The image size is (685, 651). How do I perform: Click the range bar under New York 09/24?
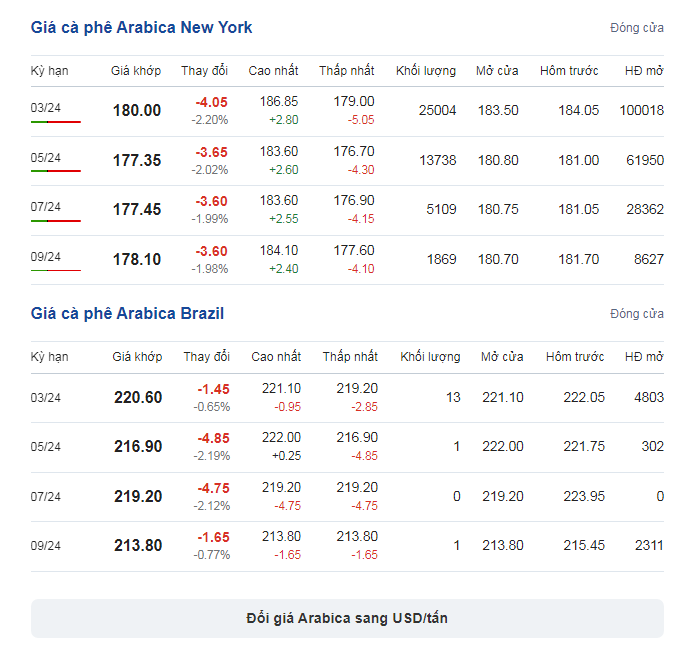56,270
